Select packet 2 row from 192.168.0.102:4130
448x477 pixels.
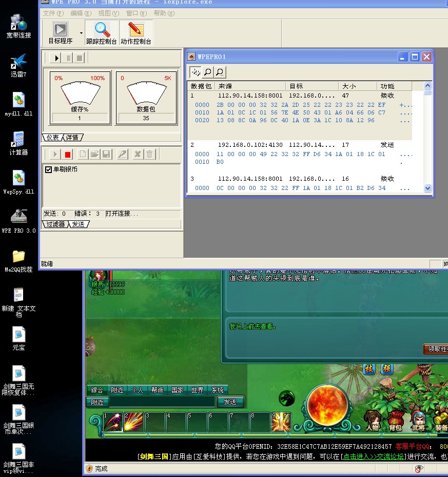(300, 145)
